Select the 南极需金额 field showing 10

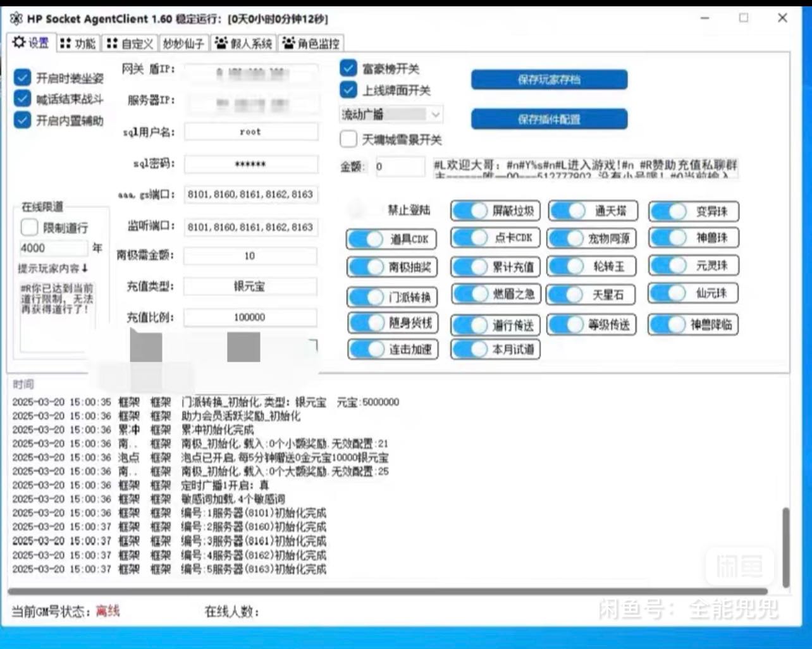click(250, 256)
